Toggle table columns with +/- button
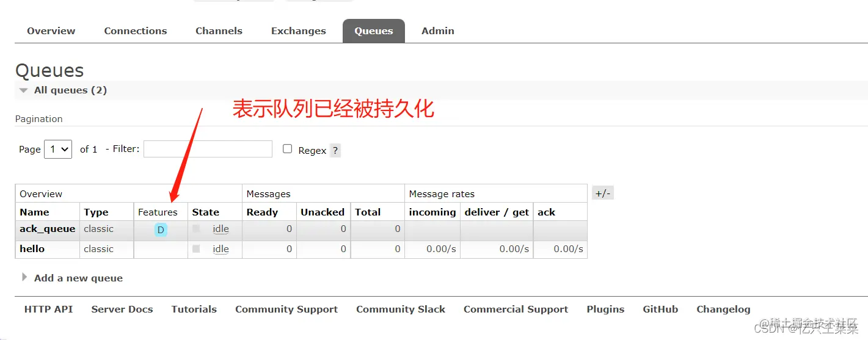The height and width of the screenshot is (340, 868). [603, 194]
